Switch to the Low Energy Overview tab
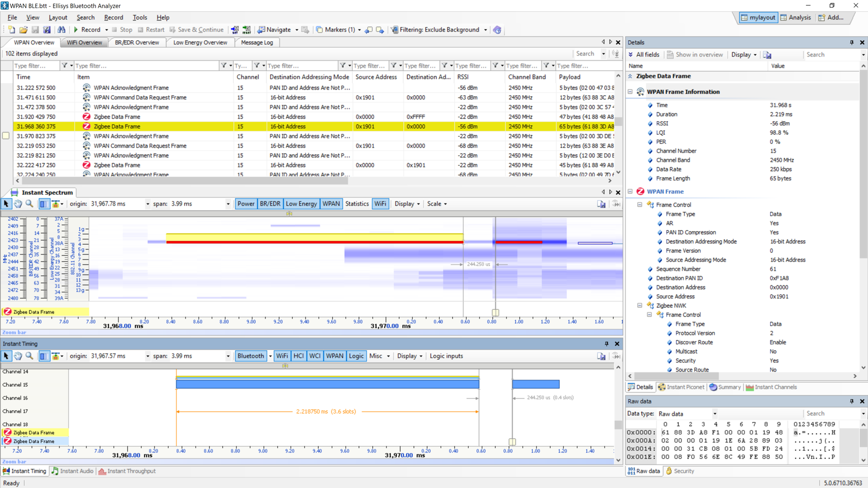The height and width of the screenshot is (488, 868). click(200, 43)
